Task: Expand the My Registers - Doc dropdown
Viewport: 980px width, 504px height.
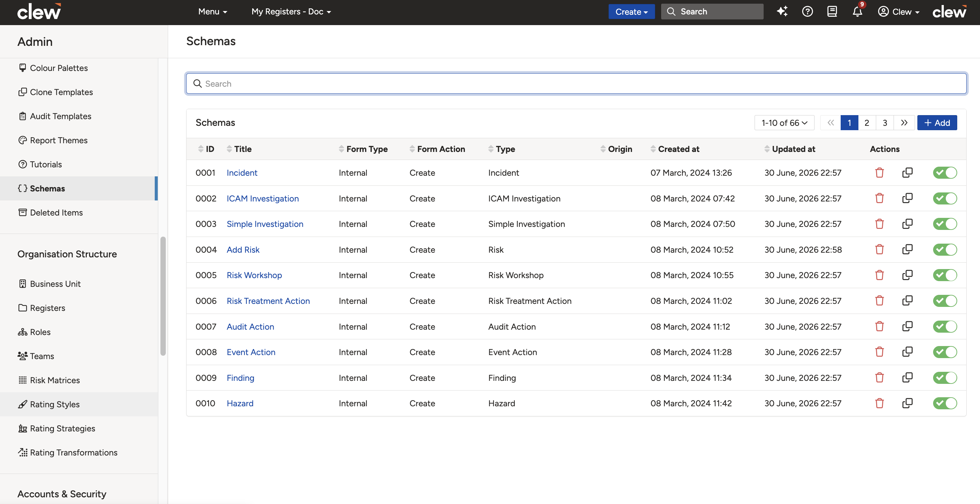Action: (x=291, y=11)
